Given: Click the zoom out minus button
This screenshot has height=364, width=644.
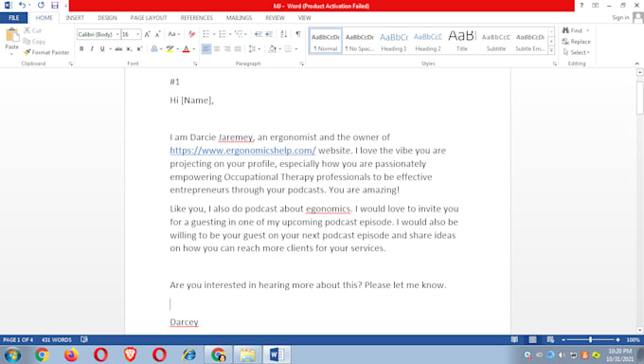Looking at the screenshot, I should 563,339.
